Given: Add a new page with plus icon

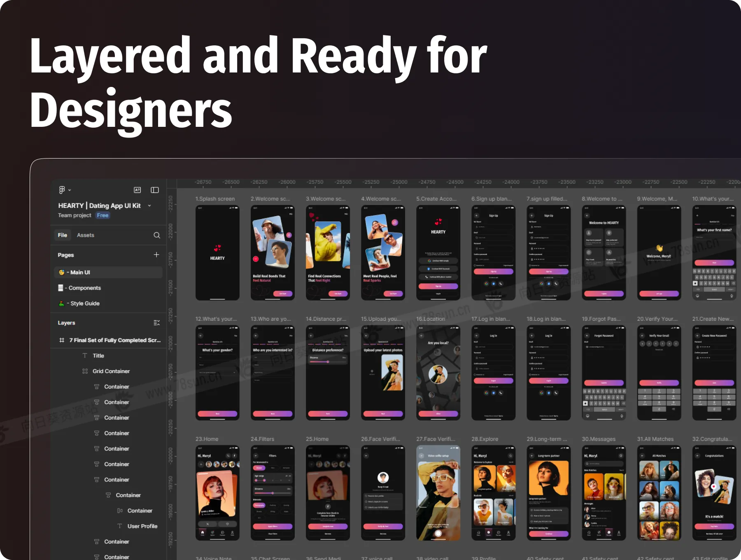Looking at the screenshot, I should [x=156, y=255].
